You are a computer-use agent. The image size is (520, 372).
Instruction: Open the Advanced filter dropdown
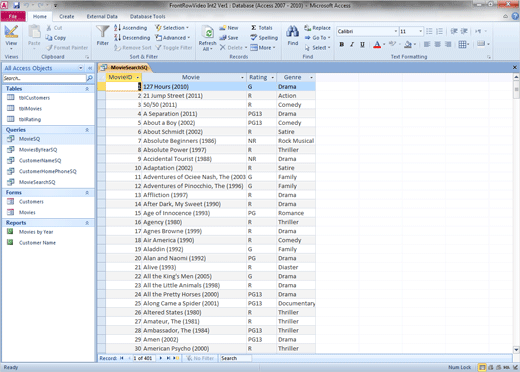[173, 38]
